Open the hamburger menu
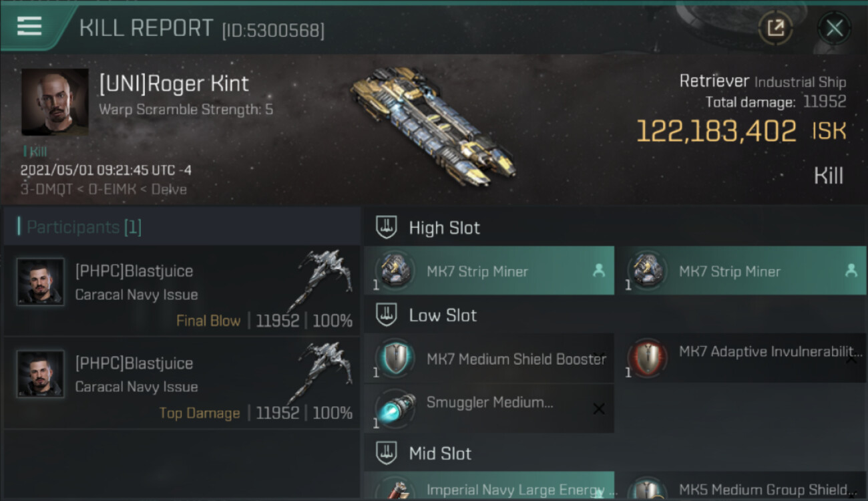 pyautogui.click(x=29, y=26)
